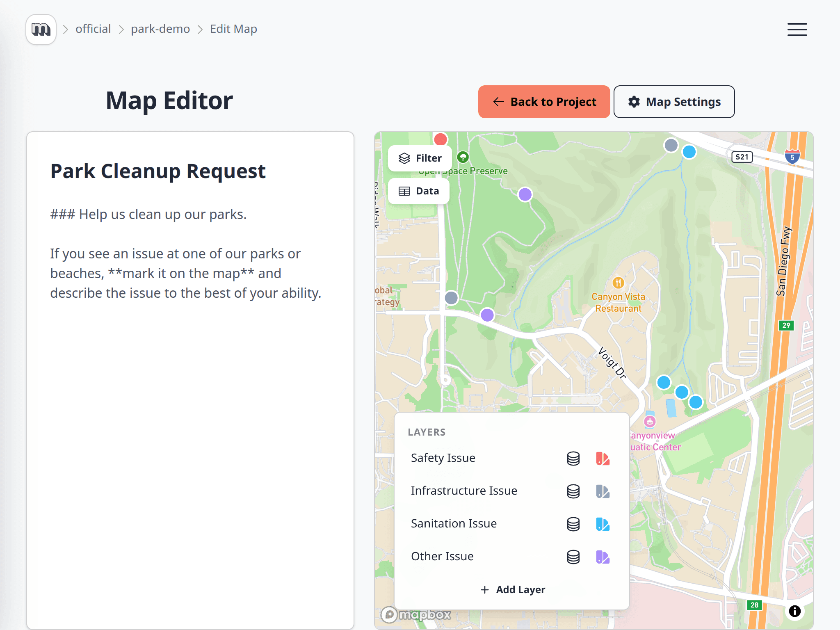Open Infrastructure Issue data source icon

573,491
